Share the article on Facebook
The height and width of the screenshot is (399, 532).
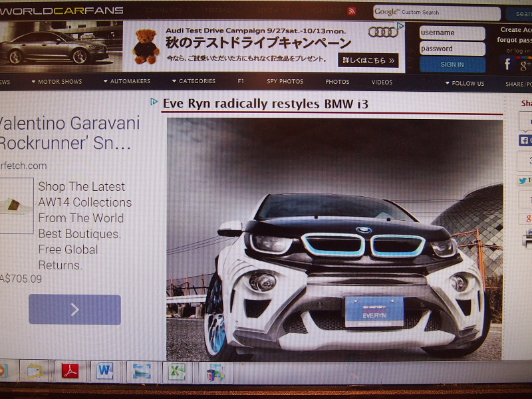(x=525, y=140)
